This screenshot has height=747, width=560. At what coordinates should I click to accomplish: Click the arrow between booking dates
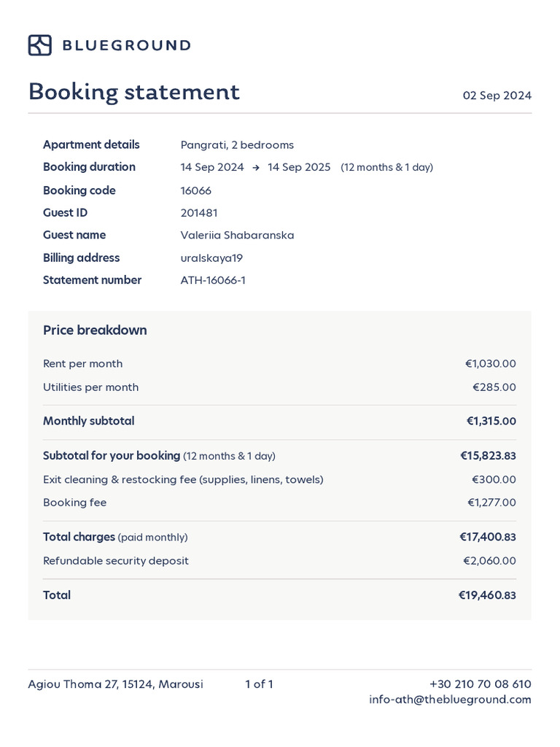[x=256, y=168]
